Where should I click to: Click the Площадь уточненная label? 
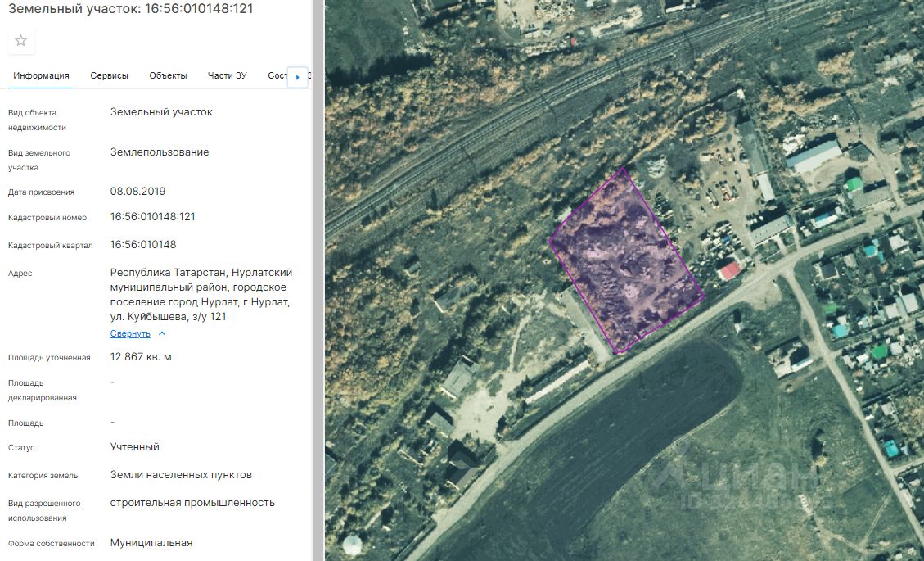coord(49,357)
